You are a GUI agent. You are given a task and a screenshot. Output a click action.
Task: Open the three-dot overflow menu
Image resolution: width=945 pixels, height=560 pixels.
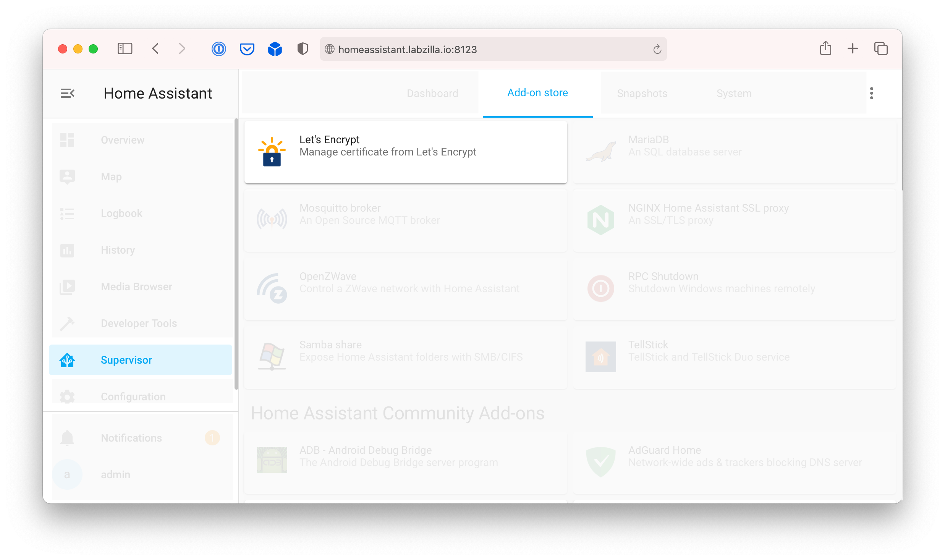[x=871, y=93]
